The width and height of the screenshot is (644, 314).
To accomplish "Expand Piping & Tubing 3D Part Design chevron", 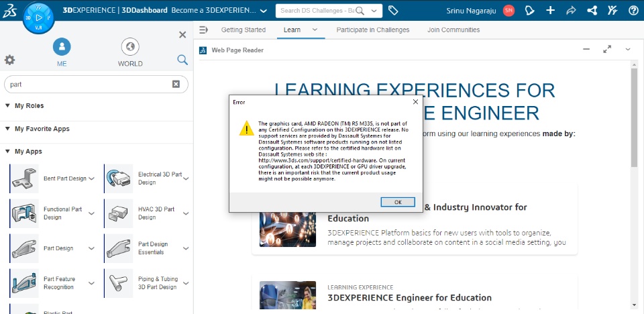I will [186, 283].
